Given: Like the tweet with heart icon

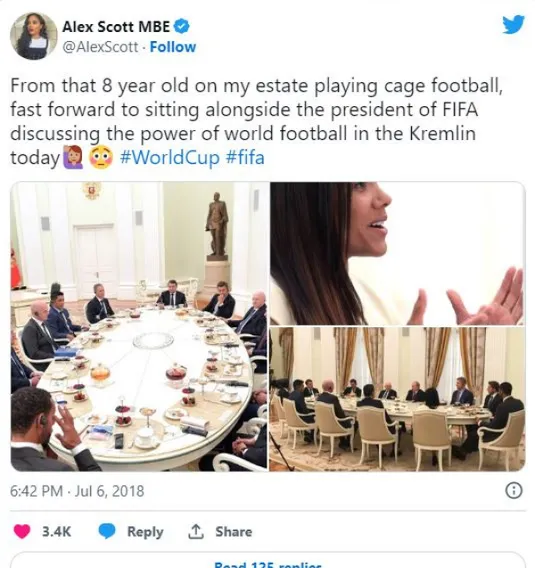Looking at the screenshot, I should point(22,531).
